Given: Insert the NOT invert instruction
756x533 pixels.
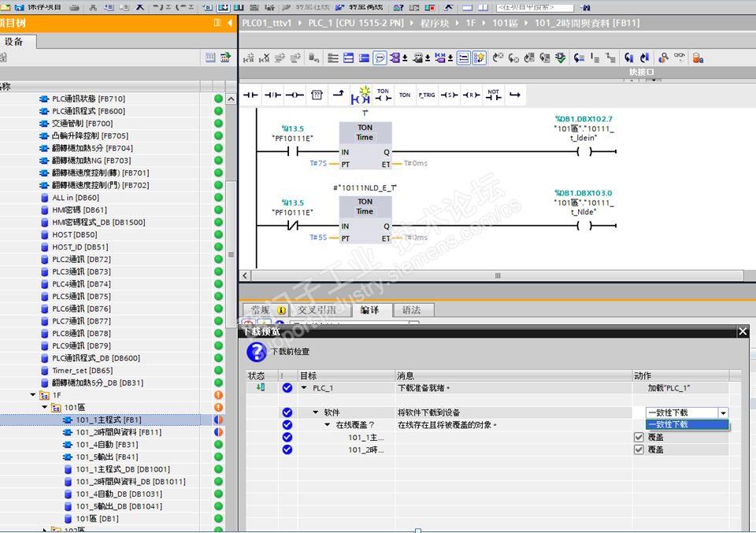Looking at the screenshot, I should click(x=493, y=95).
